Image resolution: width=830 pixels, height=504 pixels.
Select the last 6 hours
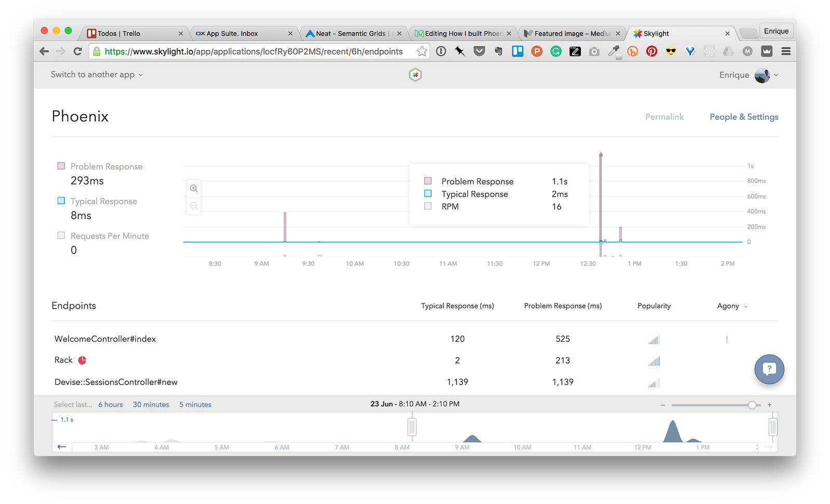(110, 404)
